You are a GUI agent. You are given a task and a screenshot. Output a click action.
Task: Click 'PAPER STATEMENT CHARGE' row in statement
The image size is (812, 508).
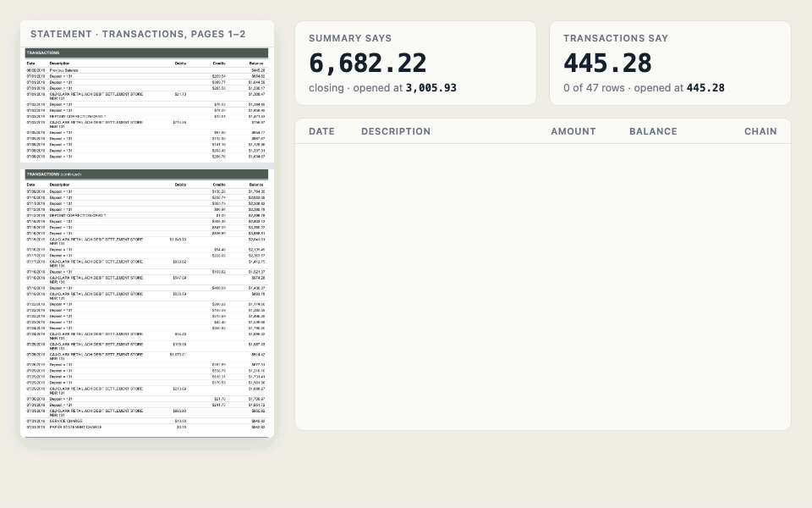click(146, 427)
